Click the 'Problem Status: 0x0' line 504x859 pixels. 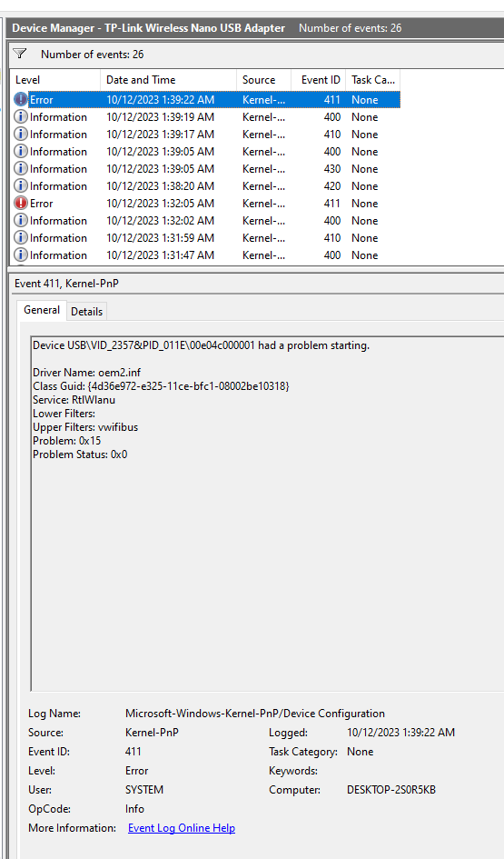coord(80,454)
